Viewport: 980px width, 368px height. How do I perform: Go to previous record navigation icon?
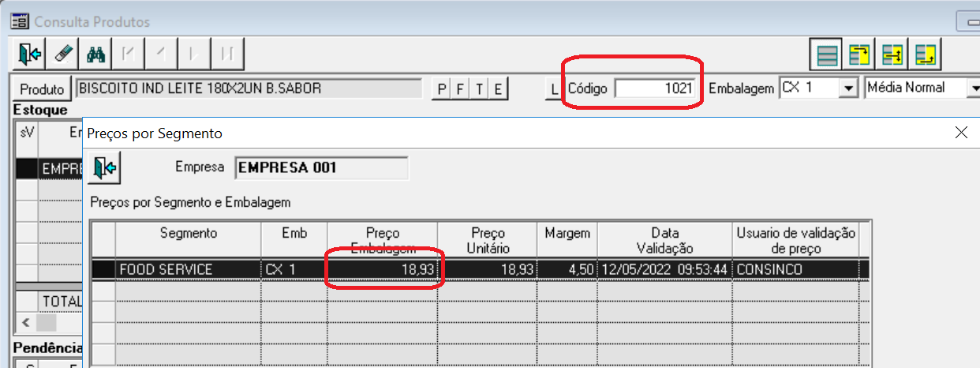click(162, 54)
